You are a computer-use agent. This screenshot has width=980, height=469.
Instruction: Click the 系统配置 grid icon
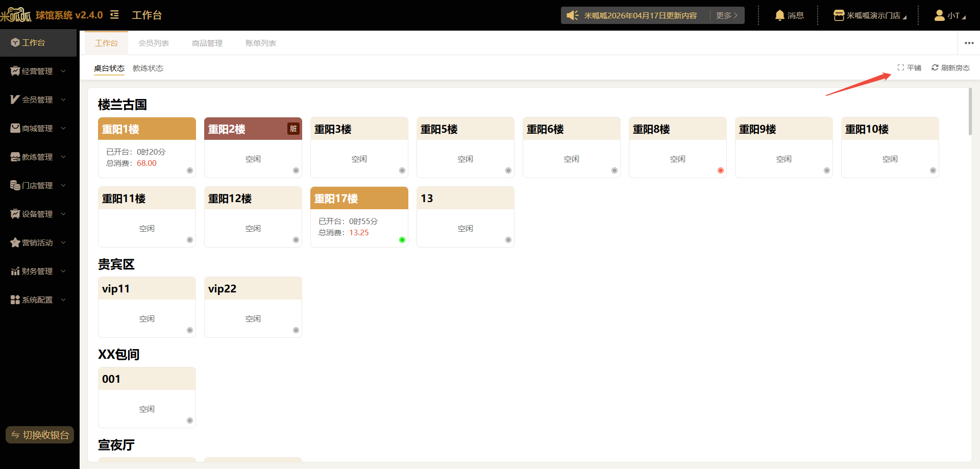coord(15,300)
